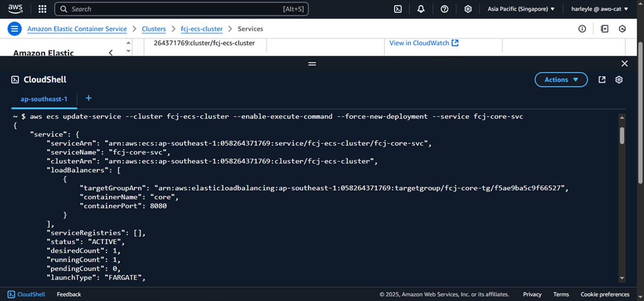Screen dimensions: 644x301
Task: Click the clock icon in the breadcrumb bar
Action: pos(622,29)
